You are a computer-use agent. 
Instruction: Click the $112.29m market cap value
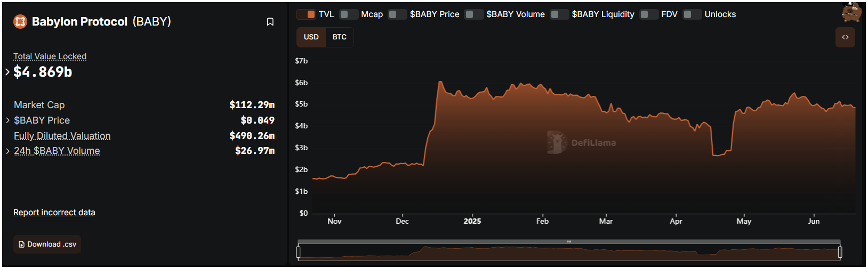[252, 105]
